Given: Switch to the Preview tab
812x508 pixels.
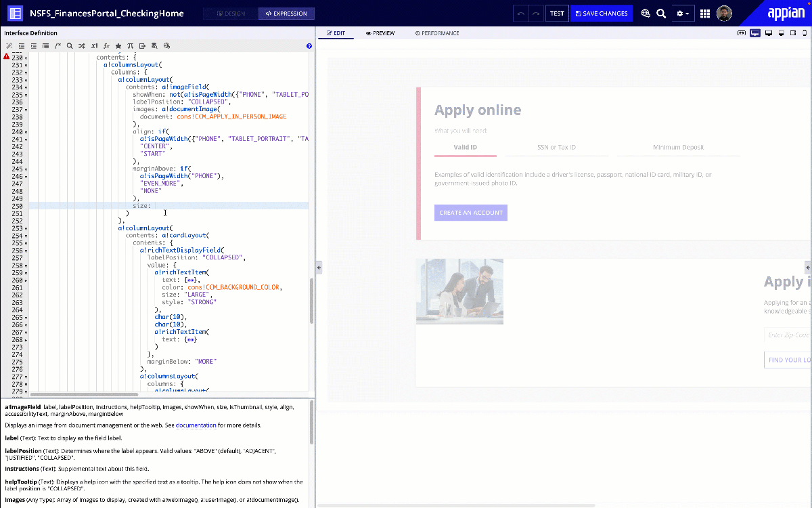Looking at the screenshot, I should point(380,33).
